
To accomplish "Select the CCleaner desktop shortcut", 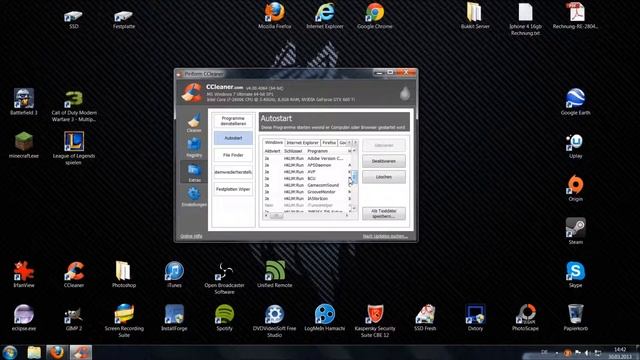I will tap(74, 275).
